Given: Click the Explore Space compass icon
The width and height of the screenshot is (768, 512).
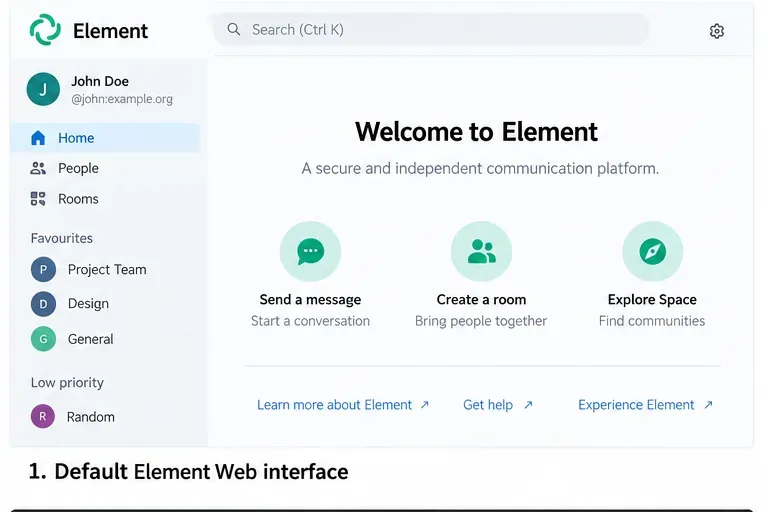Looking at the screenshot, I should click(x=652, y=251).
